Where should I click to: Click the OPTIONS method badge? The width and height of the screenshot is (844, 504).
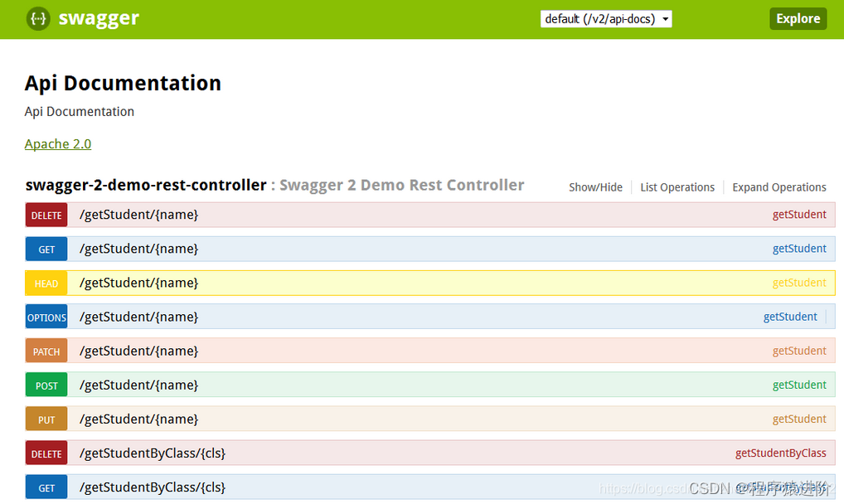point(46,317)
